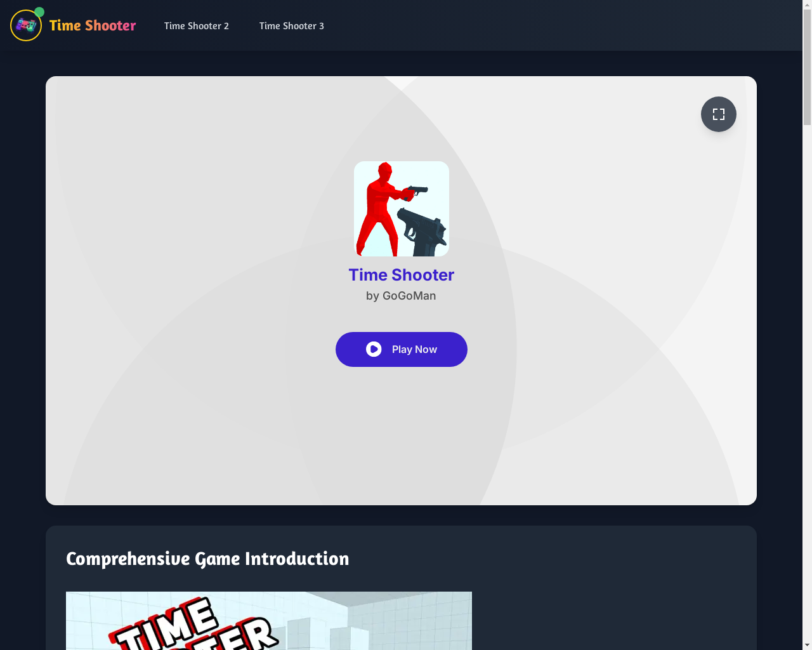Image resolution: width=812 pixels, height=650 pixels.
Task: Click the Comprehensive Game Introduction heading
Action: point(207,559)
